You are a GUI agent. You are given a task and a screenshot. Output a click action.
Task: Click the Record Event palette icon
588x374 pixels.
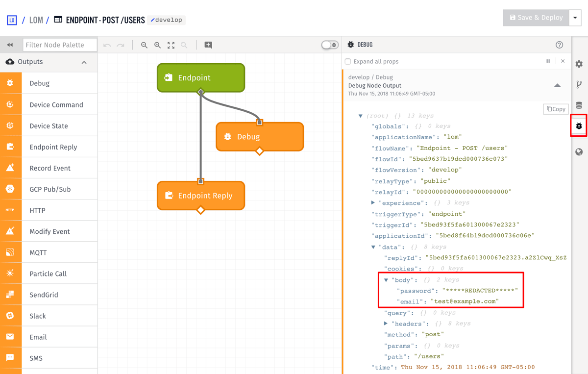(10, 168)
